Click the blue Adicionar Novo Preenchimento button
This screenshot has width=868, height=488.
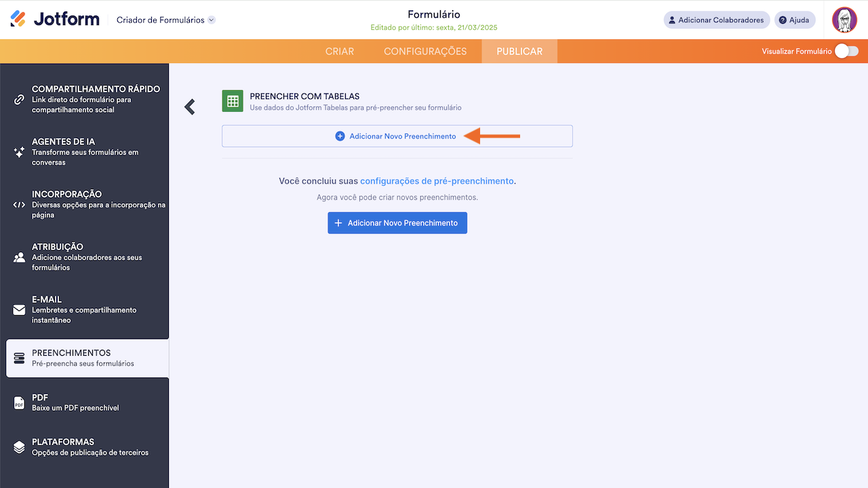[x=397, y=222]
